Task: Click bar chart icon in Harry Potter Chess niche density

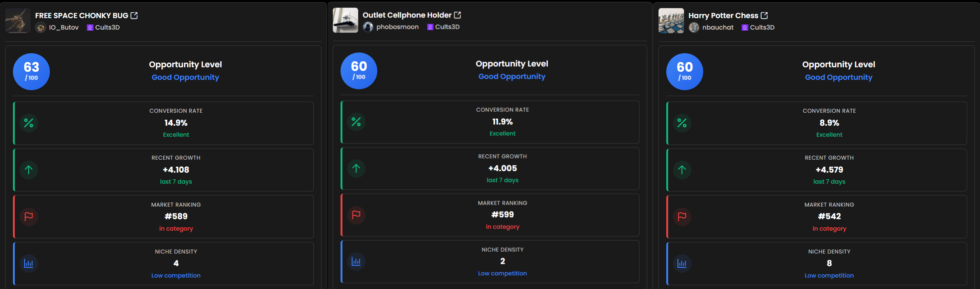Action: tap(682, 263)
